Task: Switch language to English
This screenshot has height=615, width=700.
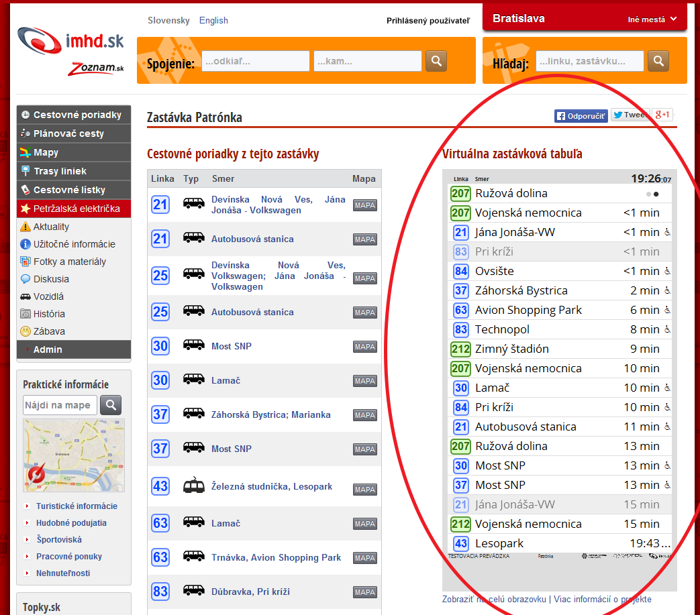Action: click(x=213, y=21)
